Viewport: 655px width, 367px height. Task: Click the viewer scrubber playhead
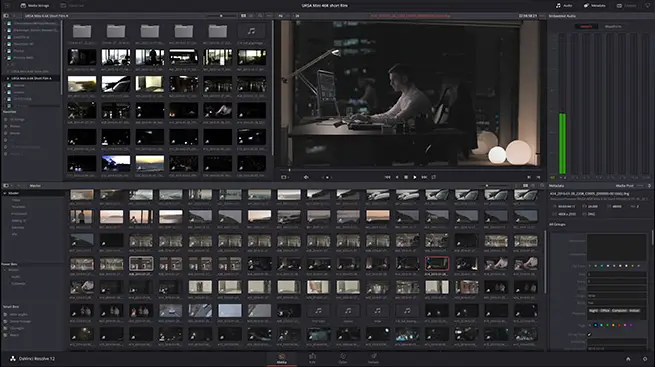[x=289, y=170]
